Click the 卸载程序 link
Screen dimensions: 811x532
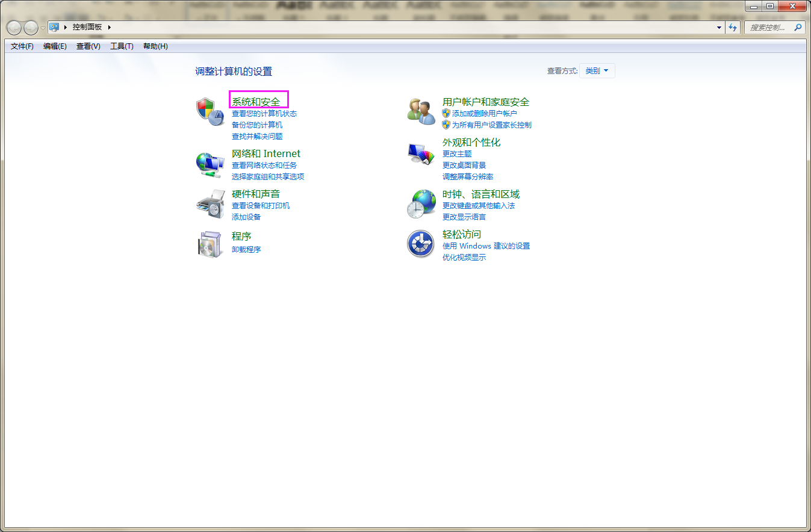[x=246, y=249]
